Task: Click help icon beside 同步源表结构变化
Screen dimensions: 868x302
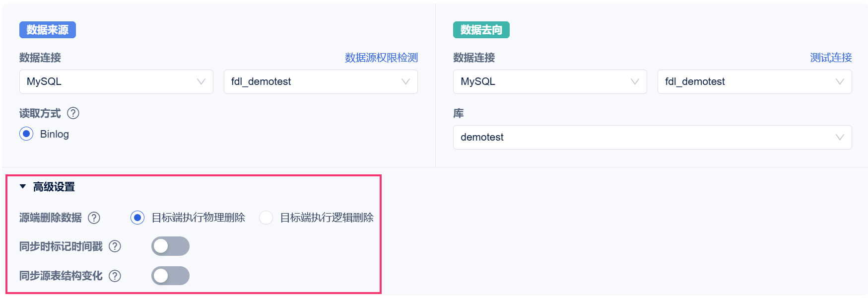Action: coord(115,276)
